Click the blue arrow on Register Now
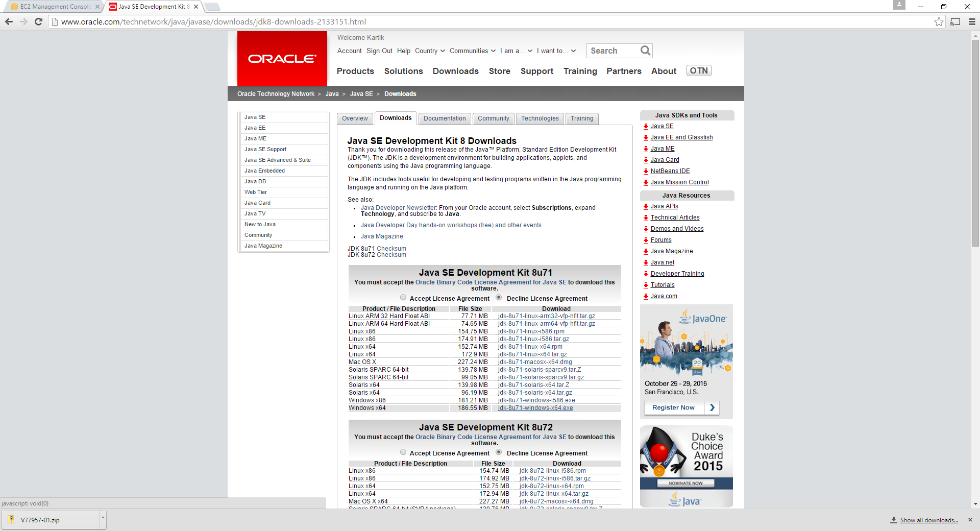980x531 pixels. pos(712,407)
